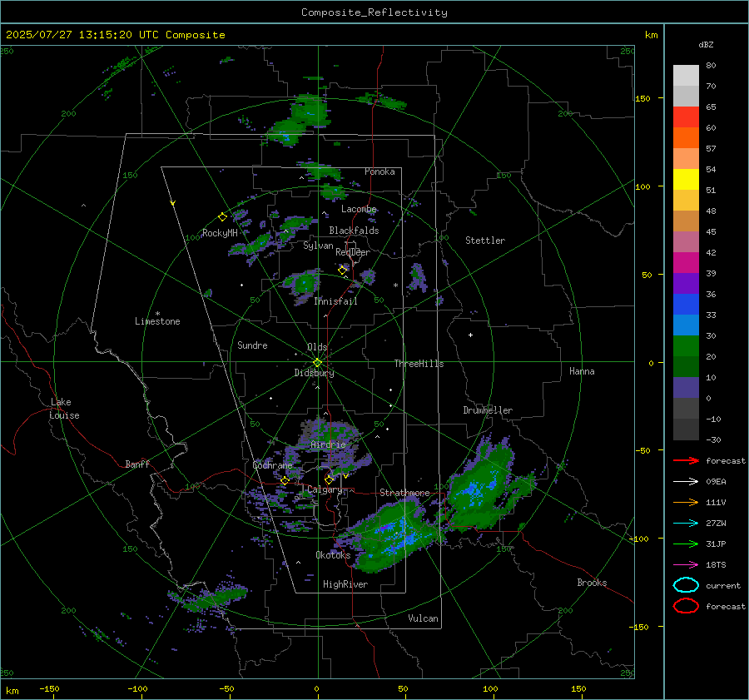Click the Banff label
749x700 pixels.
point(137,464)
